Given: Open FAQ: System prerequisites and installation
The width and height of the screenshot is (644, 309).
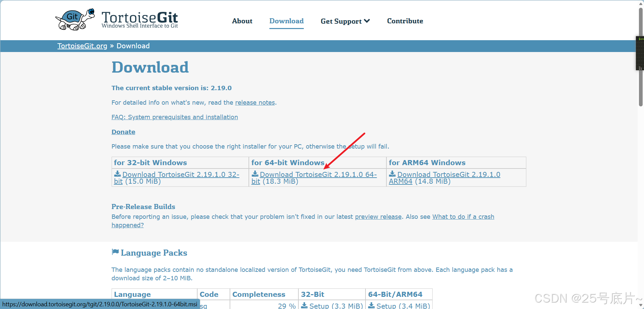Looking at the screenshot, I should 175,117.
